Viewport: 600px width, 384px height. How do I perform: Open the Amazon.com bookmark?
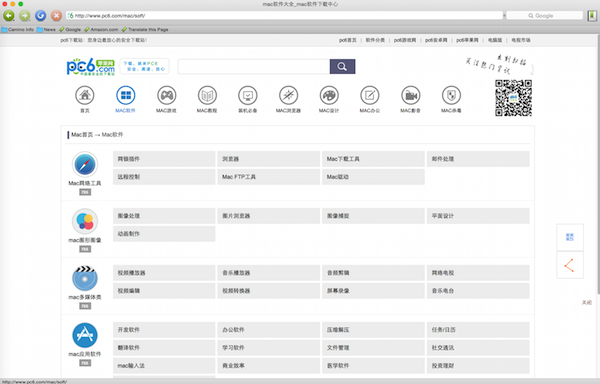[101, 29]
